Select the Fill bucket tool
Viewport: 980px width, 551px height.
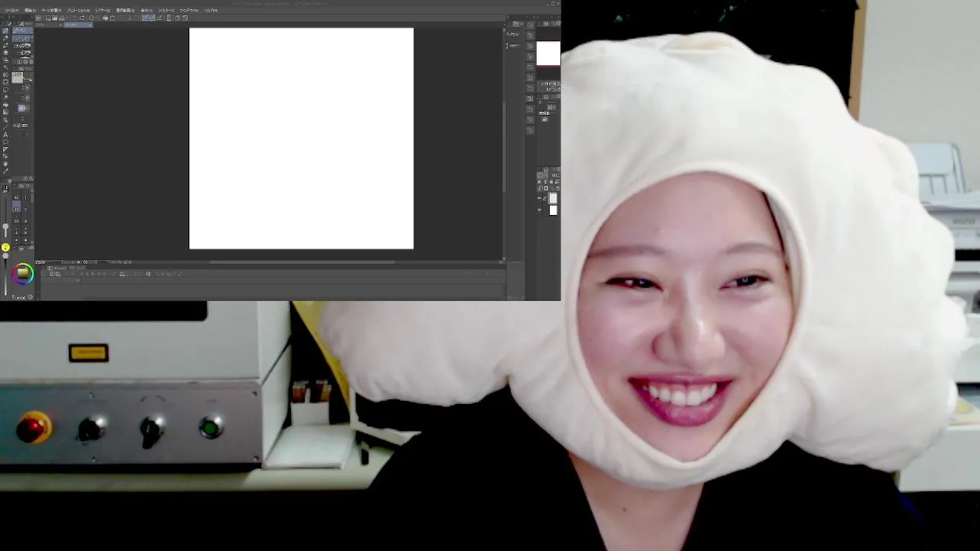pos(5,104)
